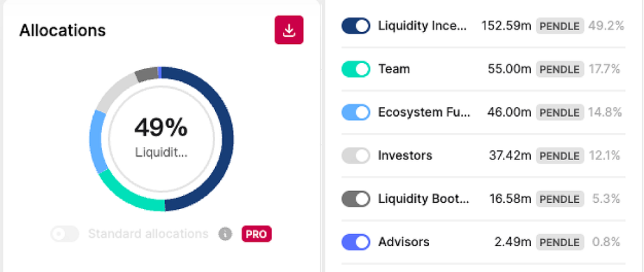This screenshot has height=272, width=644.
Task: Click the 49% label in chart center
Action: 161,128
